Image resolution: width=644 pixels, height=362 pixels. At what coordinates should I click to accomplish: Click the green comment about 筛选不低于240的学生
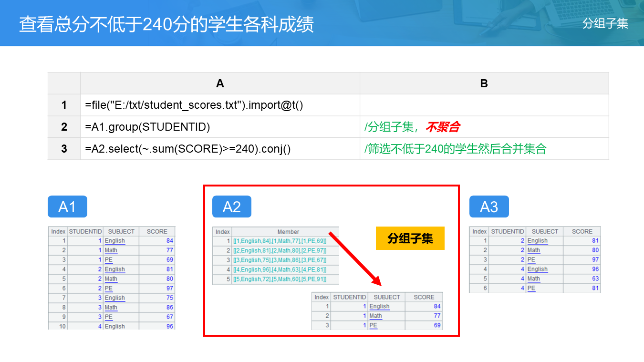click(484, 149)
